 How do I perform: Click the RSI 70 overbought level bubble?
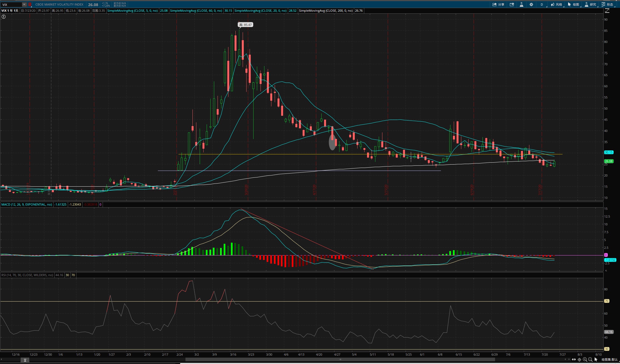click(607, 301)
